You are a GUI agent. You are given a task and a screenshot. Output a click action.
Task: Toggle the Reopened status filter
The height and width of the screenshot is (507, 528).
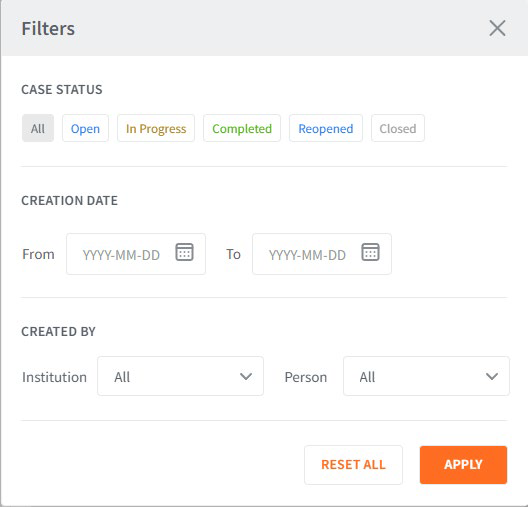[326, 128]
